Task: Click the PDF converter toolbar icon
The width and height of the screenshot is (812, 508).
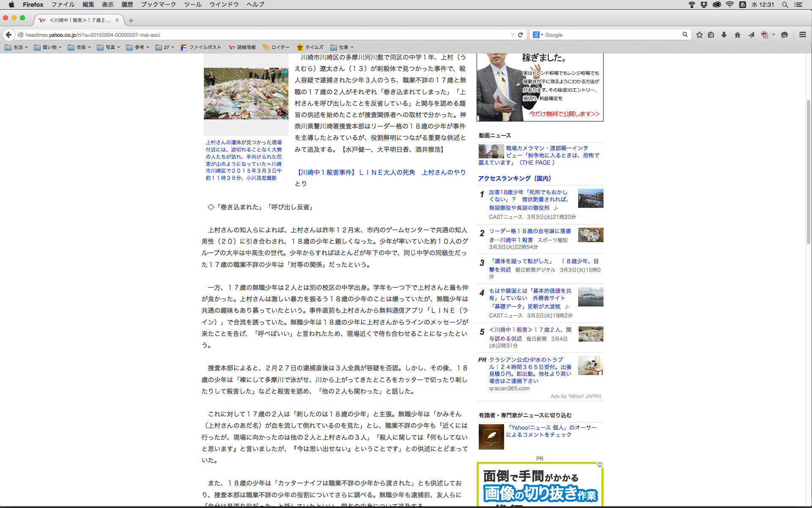Action: (x=764, y=35)
